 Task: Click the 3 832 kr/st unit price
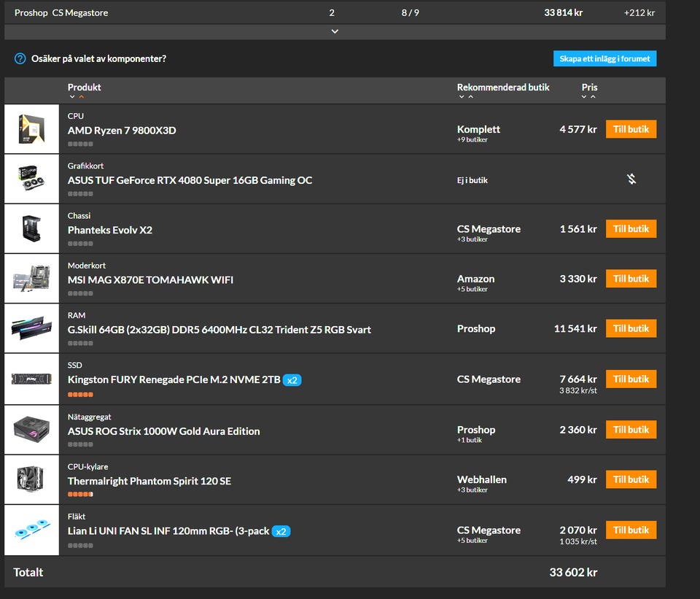578,391
